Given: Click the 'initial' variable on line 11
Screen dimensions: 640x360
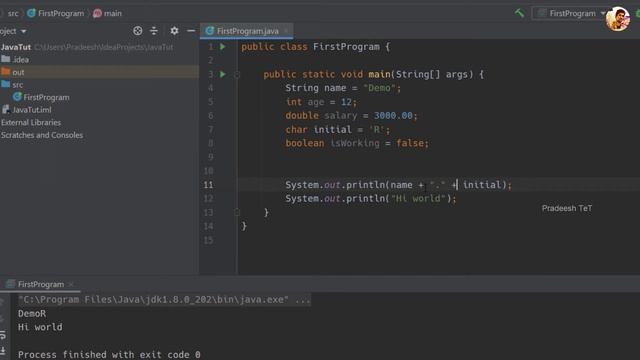Looking at the screenshot, I should pyautogui.click(x=482, y=185).
